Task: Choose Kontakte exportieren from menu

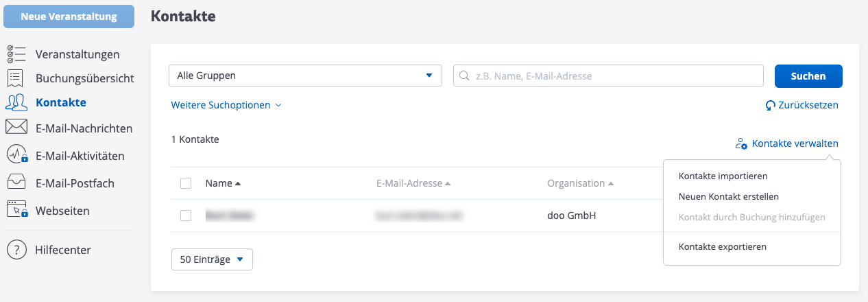Action: pyautogui.click(x=722, y=246)
